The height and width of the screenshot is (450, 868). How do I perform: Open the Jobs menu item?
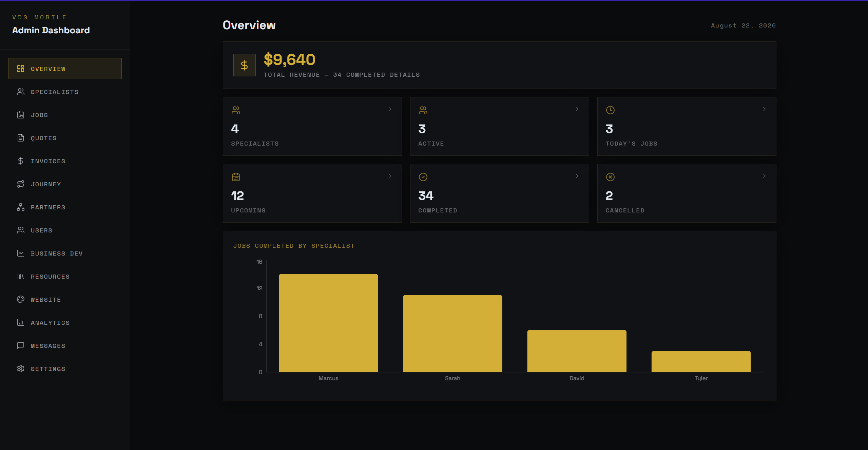click(65, 115)
